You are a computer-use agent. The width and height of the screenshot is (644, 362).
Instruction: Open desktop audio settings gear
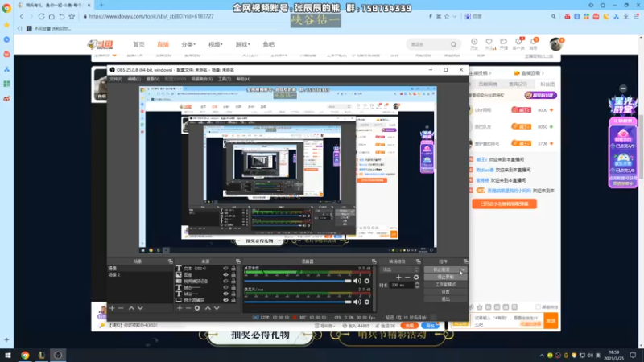(367, 281)
